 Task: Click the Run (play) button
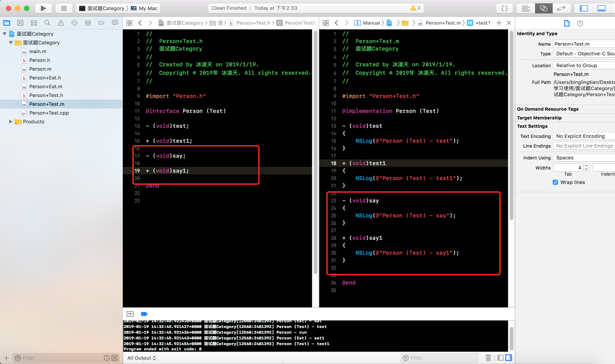(x=43, y=8)
